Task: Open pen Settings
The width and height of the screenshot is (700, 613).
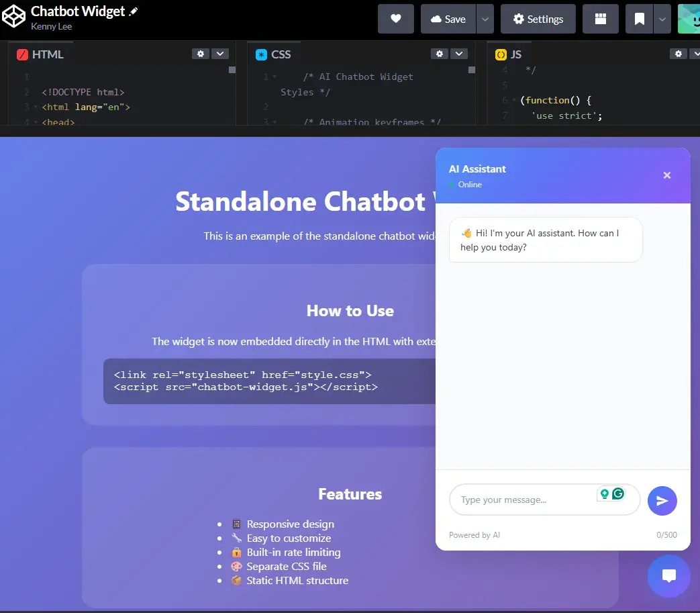Action: [x=538, y=19]
